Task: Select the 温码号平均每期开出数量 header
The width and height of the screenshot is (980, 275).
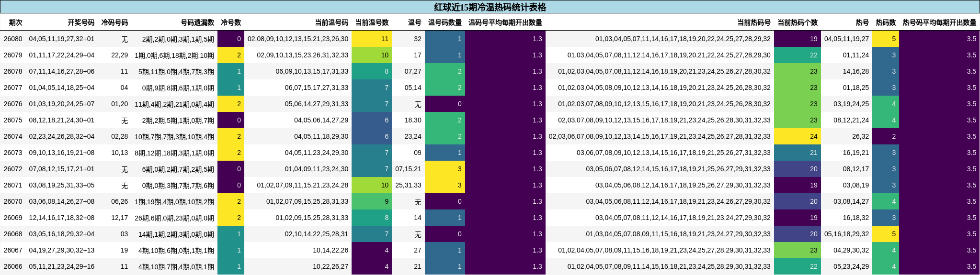Action: pyautogui.click(x=505, y=22)
